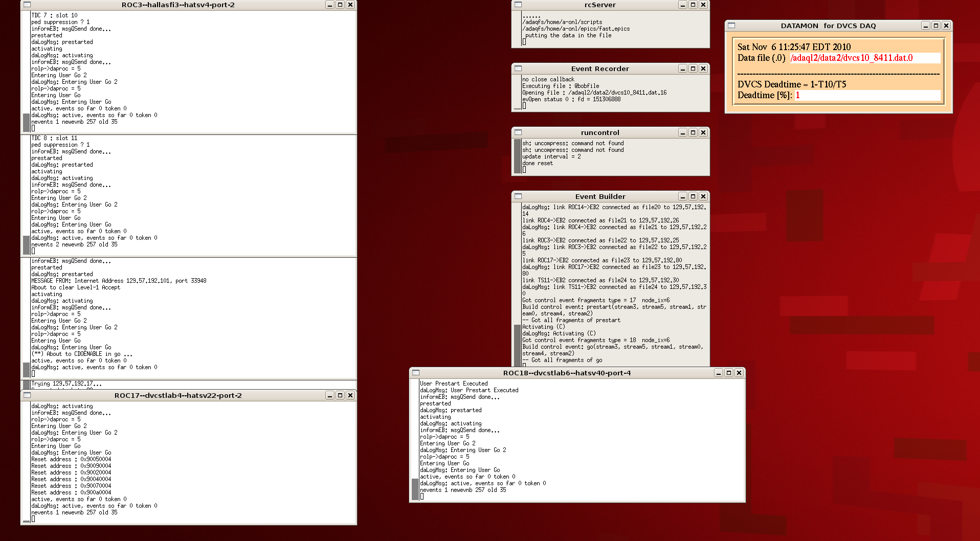Close the runcontrol window

(x=703, y=132)
